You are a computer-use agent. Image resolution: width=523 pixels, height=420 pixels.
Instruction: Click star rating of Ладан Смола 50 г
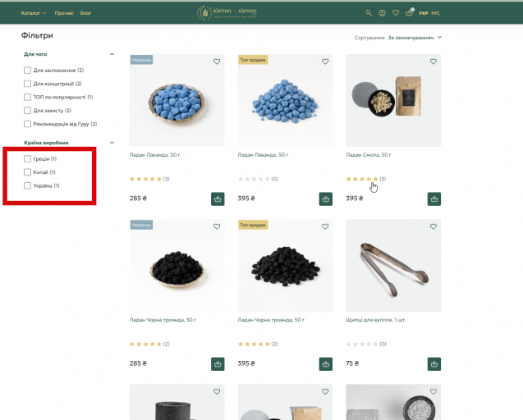pyautogui.click(x=362, y=179)
